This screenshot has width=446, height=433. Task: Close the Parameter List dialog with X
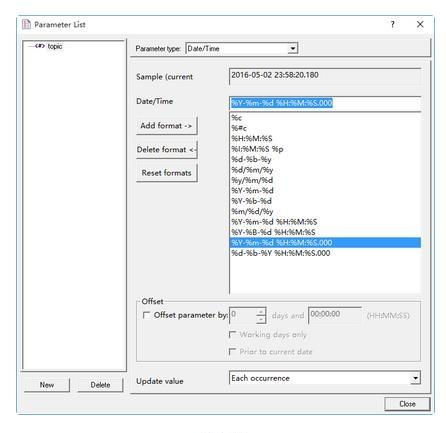coord(420,24)
